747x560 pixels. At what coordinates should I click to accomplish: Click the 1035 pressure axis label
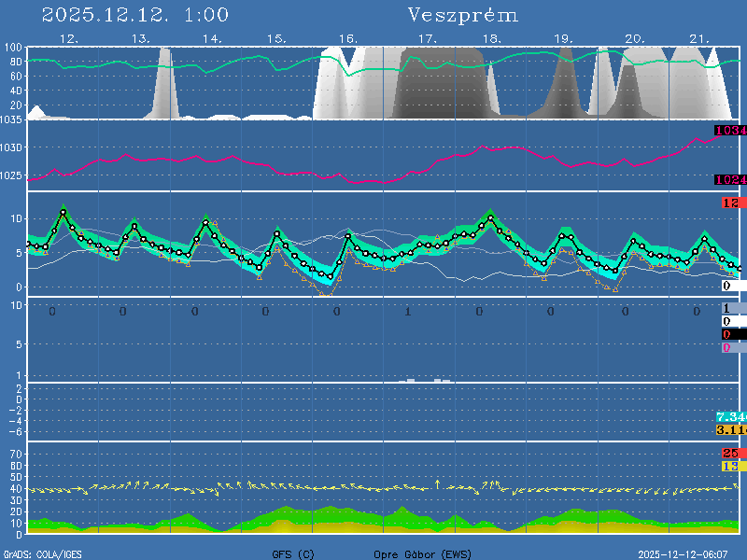click(12, 119)
